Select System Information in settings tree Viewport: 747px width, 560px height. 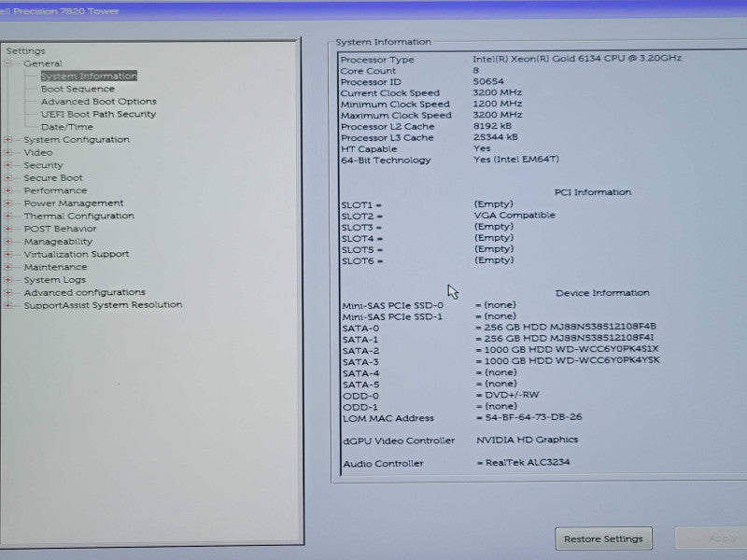pos(89,77)
